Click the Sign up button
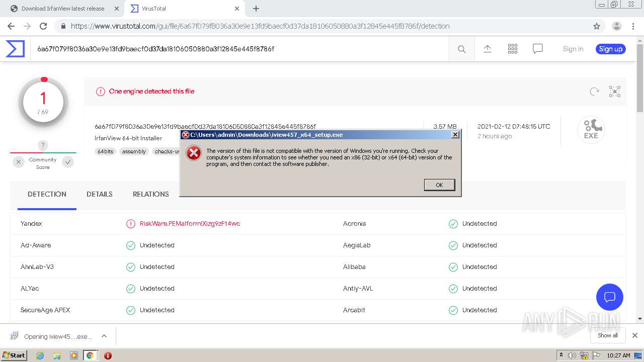Viewport: 644px width, 362px height. (x=611, y=49)
